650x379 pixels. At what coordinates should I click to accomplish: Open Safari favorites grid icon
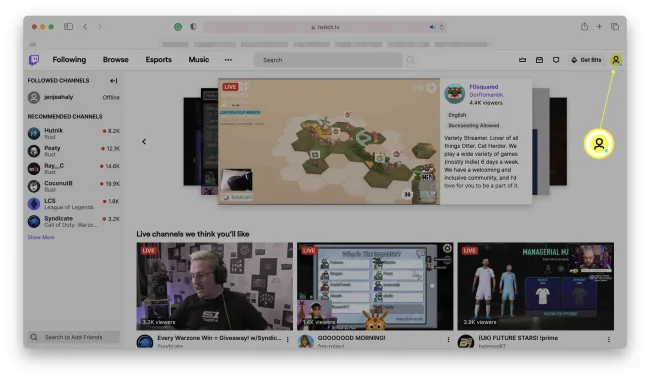click(x=33, y=44)
